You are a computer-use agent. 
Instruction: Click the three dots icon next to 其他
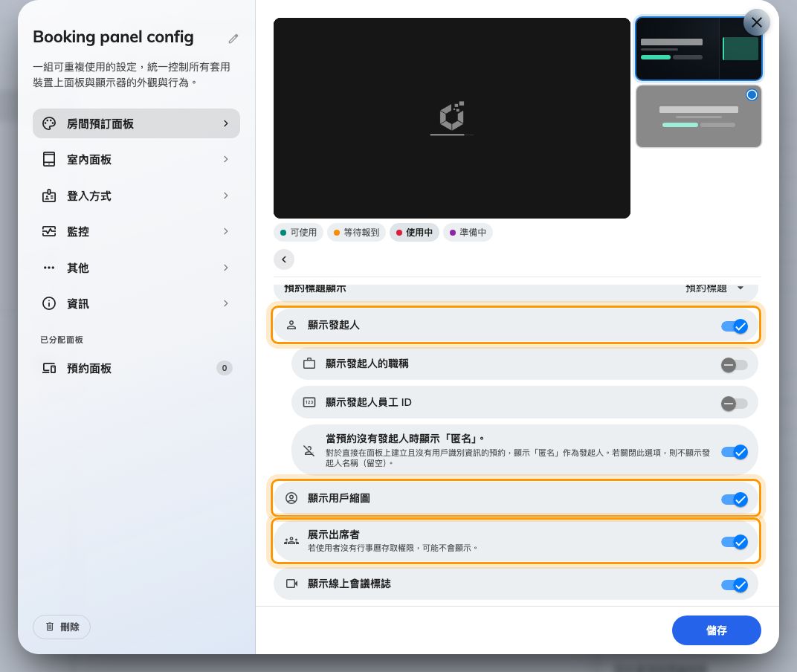tap(49, 268)
